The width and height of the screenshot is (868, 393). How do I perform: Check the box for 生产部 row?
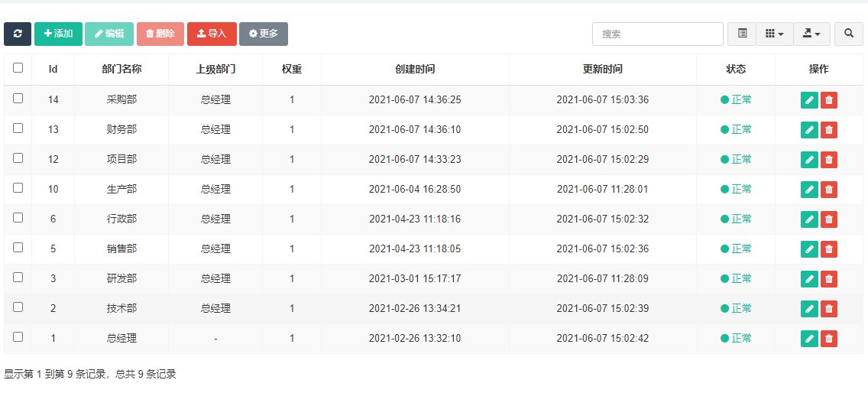pos(18,187)
